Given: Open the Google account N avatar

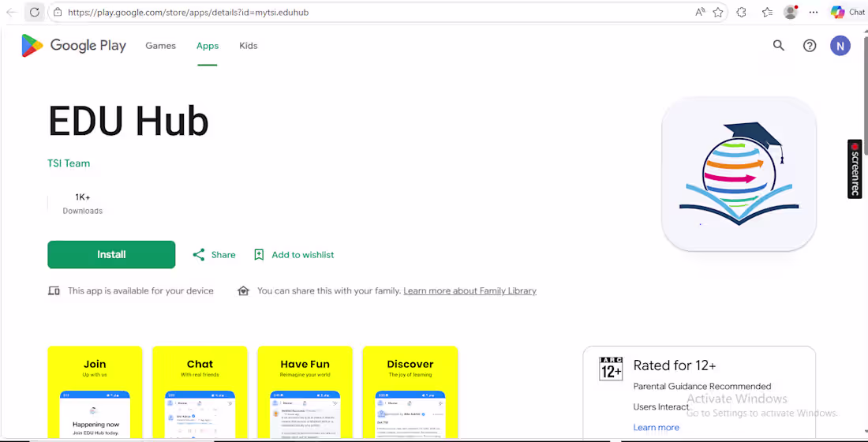Looking at the screenshot, I should point(840,46).
